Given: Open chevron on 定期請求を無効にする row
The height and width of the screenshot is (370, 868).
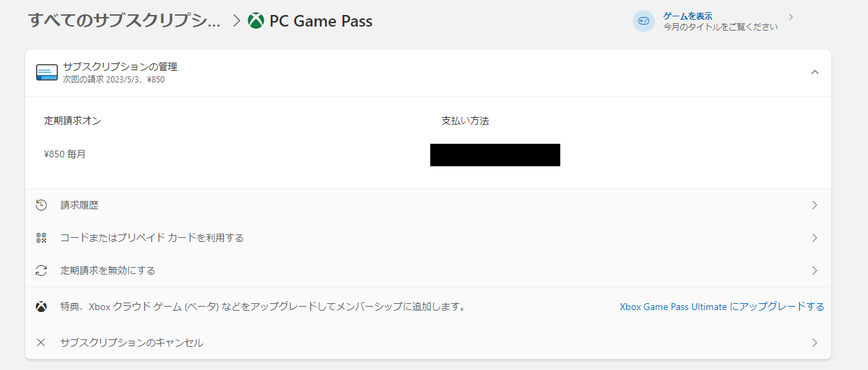Looking at the screenshot, I should point(815,271).
